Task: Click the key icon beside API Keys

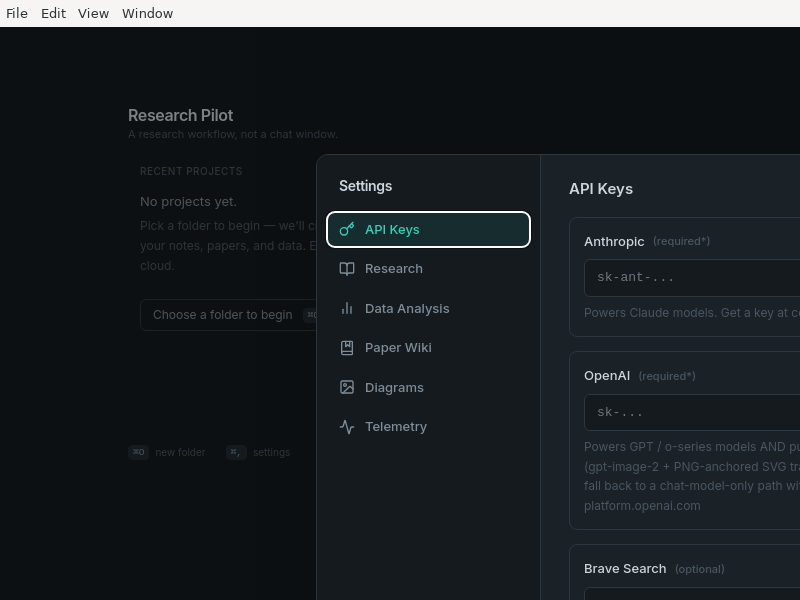Action: [347, 230]
